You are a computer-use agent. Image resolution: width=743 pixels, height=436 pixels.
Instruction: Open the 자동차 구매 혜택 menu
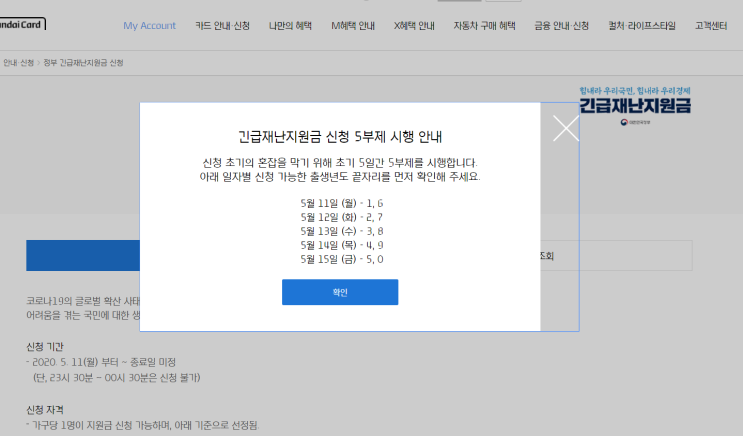point(484,26)
